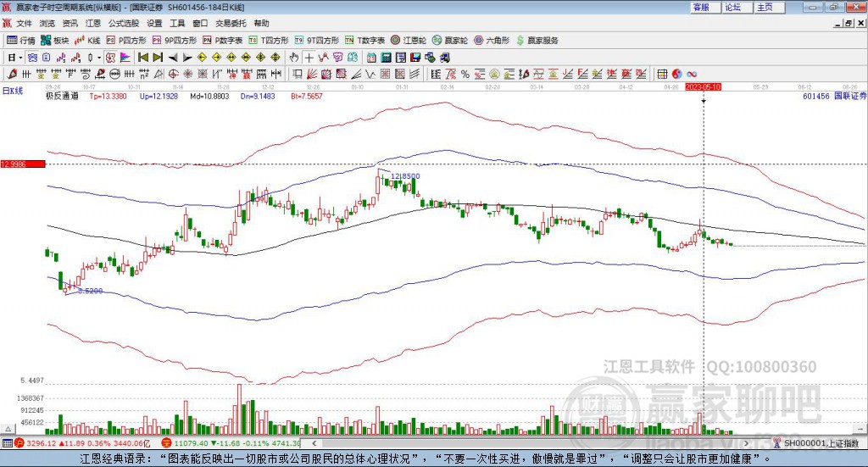This screenshot has width=868, height=467.
Task: Open the 文件 menu
Action: click(x=24, y=23)
